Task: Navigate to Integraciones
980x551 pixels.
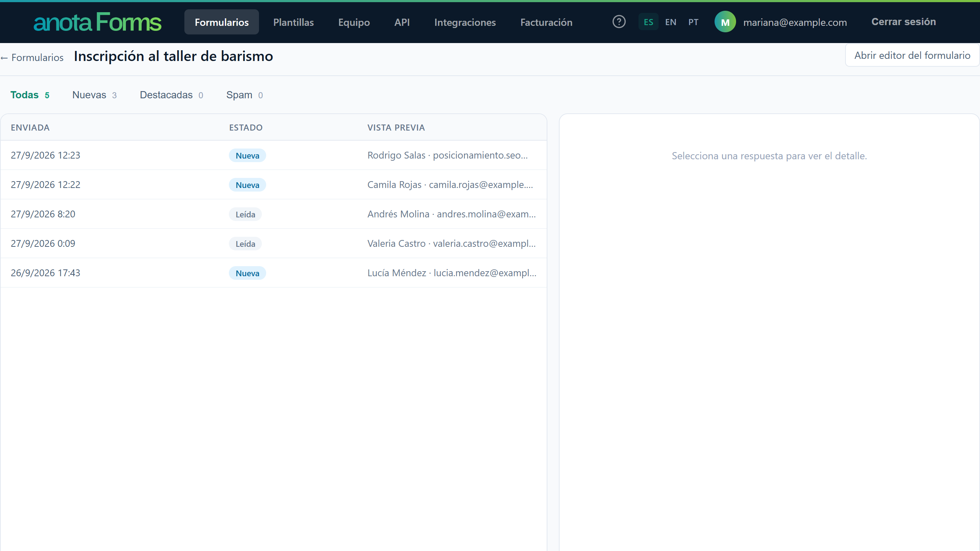Action: pos(465,22)
